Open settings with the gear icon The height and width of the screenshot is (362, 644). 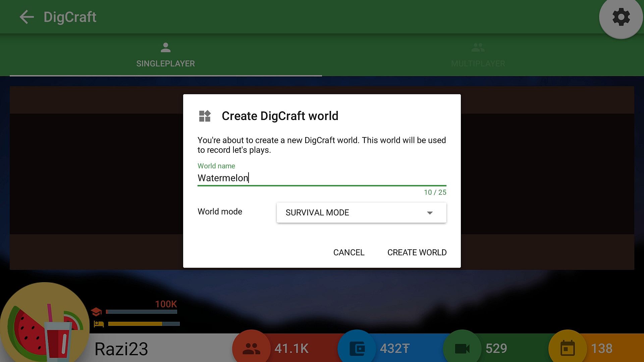(621, 17)
